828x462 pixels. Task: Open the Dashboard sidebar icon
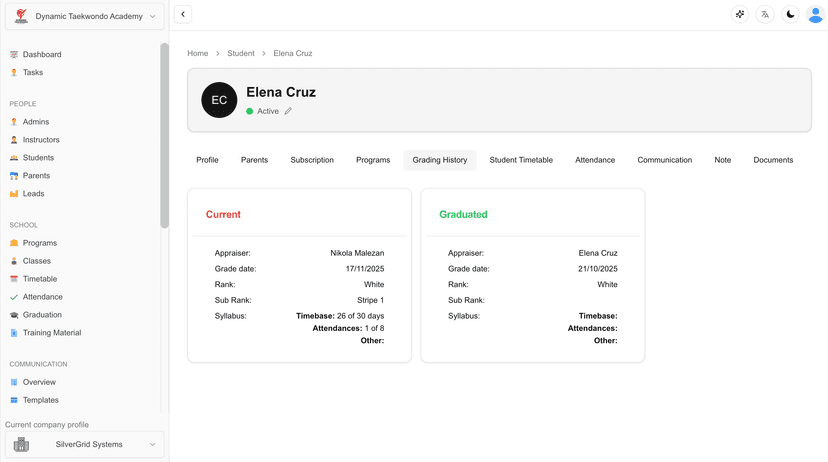(x=14, y=55)
